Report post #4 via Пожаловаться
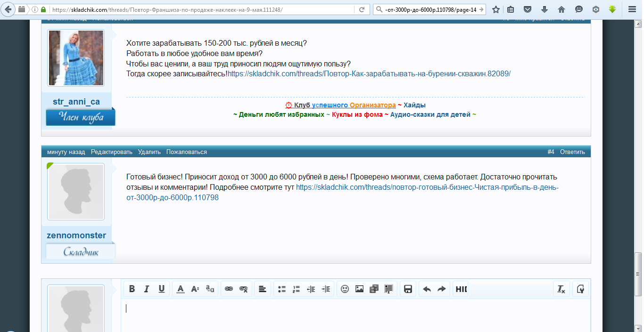The width and height of the screenshot is (644, 332). pyautogui.click(x=187, y=152)
